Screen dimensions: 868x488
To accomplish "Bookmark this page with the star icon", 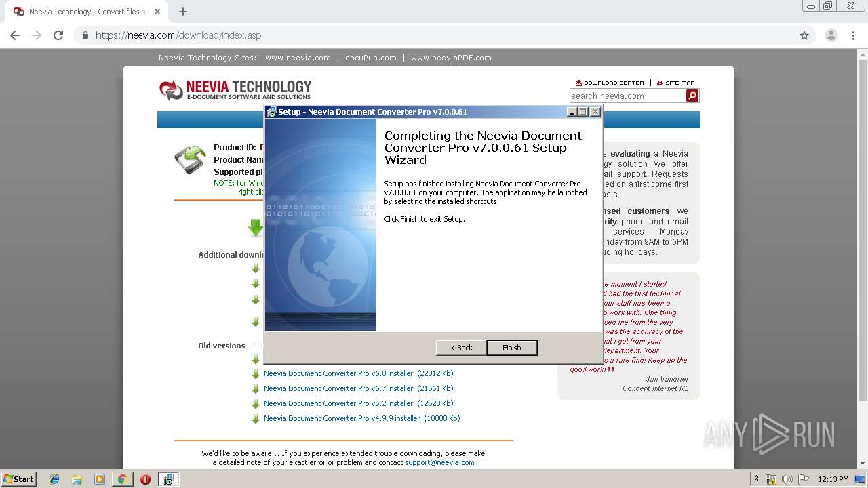I will [804, 35].
